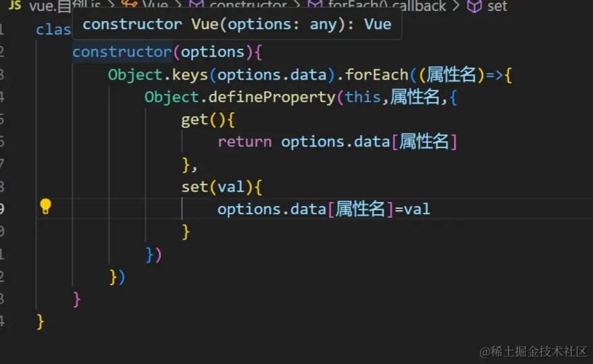593x364 pixels.
Task: Click the highlighted 'constructor' keyword in code
Action: (x=122, y=52)
